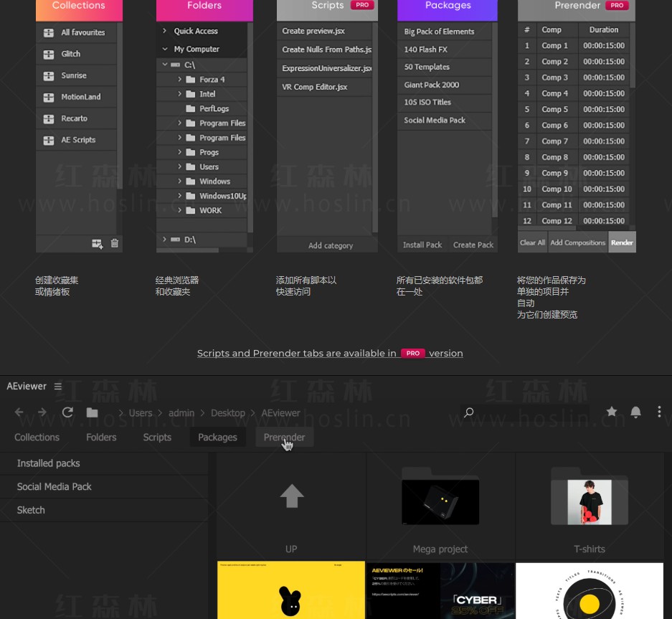The image size is (672, 619).
Task: Go back with the left arrow
Action: (19, 412)
